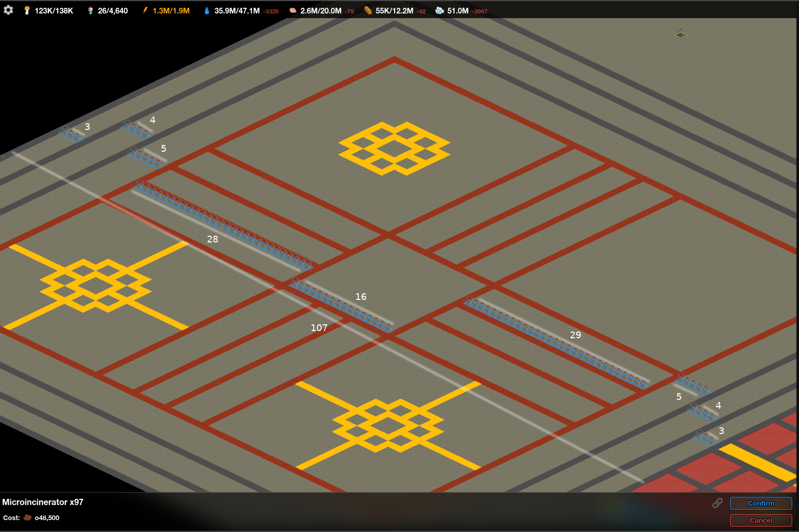Click the bottom yellow lattice marking

point(388,425)
